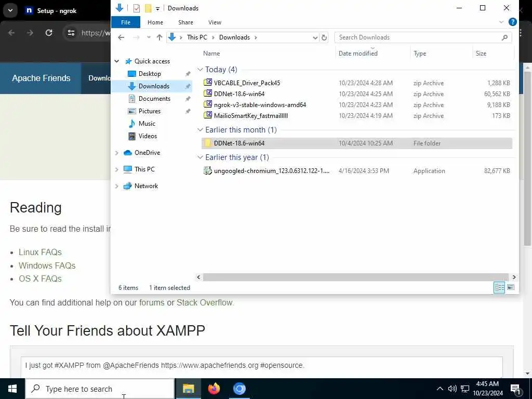Click the search magnifier in Search Downloads
Image resolution: width=532 pixels, height=399 pixels.
click(x=504, y=37)
